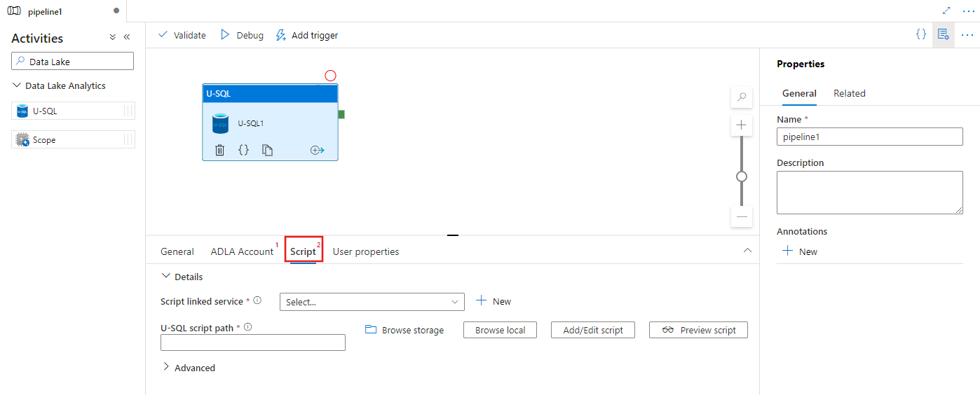Expand the canvas to full screen

[946, 11]
